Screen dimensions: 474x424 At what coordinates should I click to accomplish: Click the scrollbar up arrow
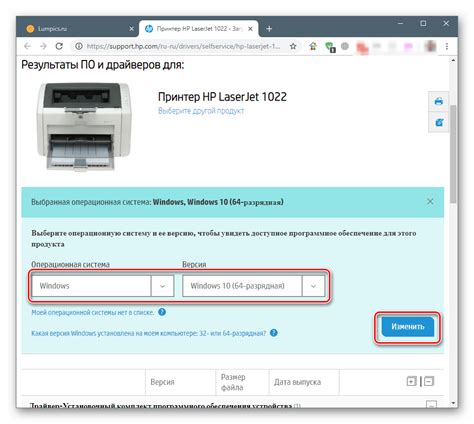point(453,61)
